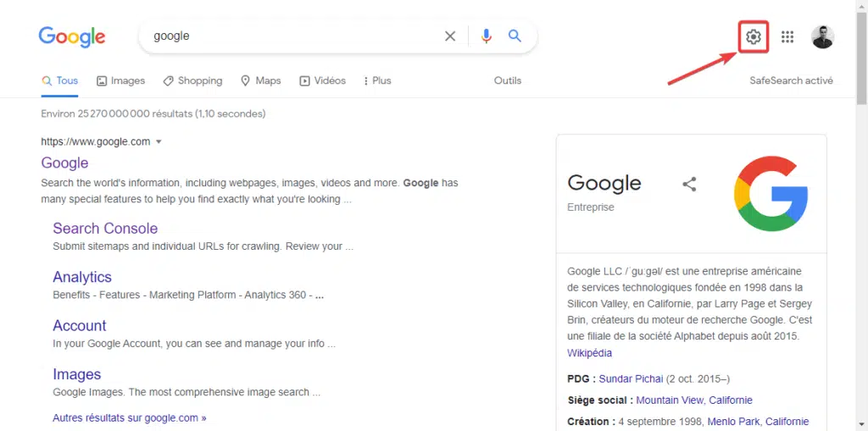Click the large Google G logo thumbnail
868x431 pixels.
click(x=771, y=193)
